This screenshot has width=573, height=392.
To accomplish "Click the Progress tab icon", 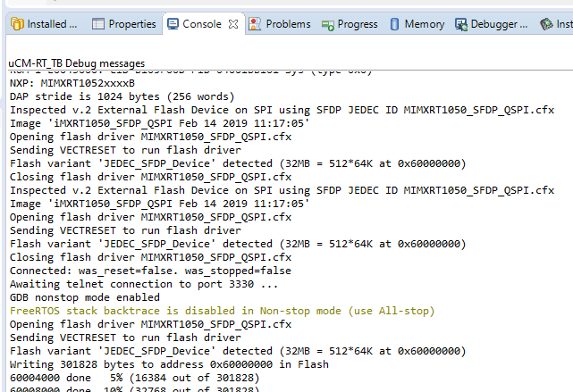I will coord(328,26).
